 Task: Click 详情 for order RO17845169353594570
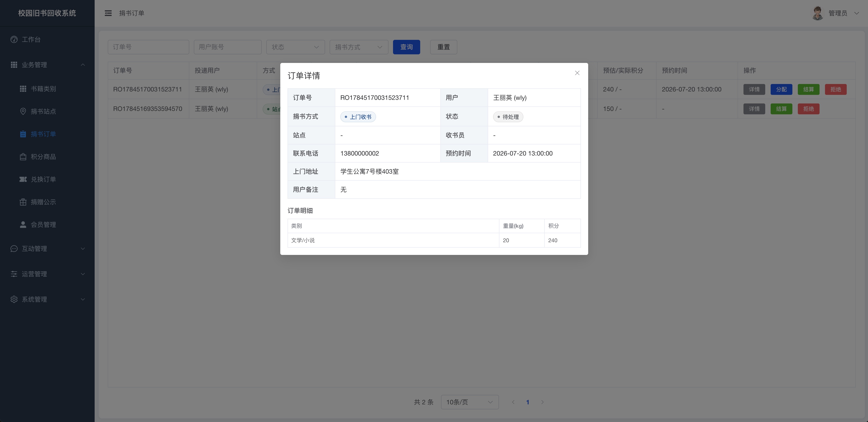pos(754,109)
